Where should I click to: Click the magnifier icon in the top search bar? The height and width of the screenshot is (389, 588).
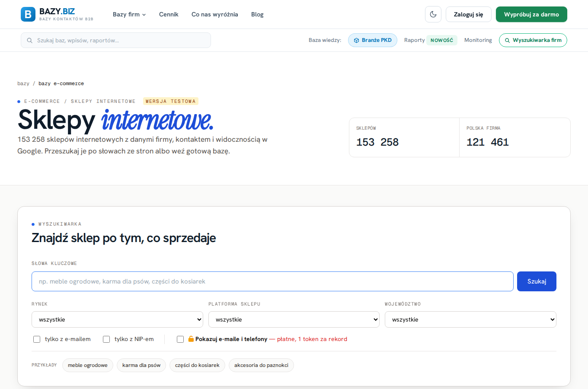[x=30, y=40]
